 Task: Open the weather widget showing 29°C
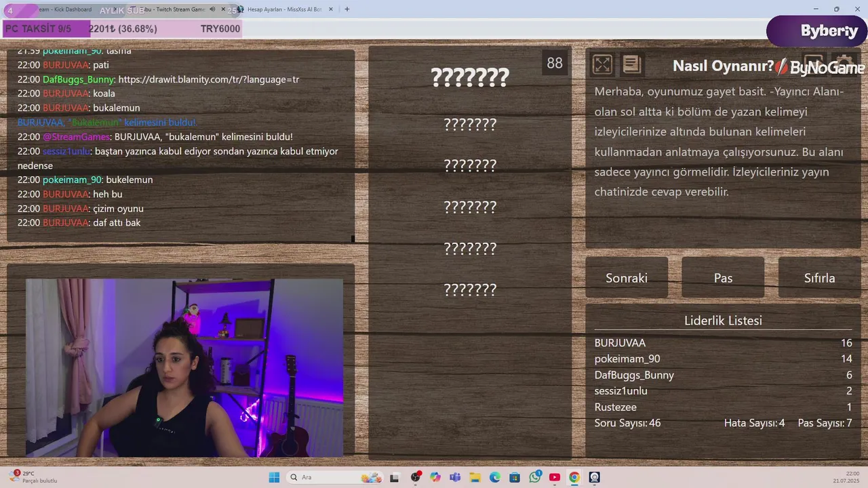[x=34, y=477]
